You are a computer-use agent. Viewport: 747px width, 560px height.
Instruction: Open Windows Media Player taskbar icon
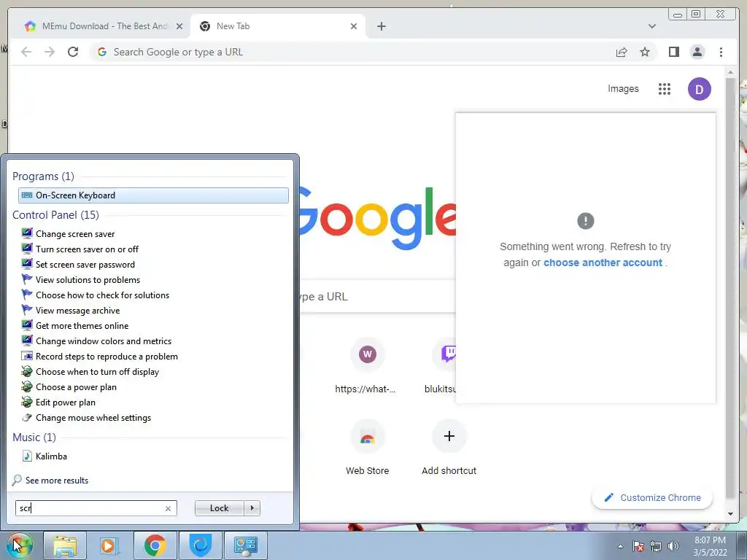pyautogui.click(x=109, y=545)
